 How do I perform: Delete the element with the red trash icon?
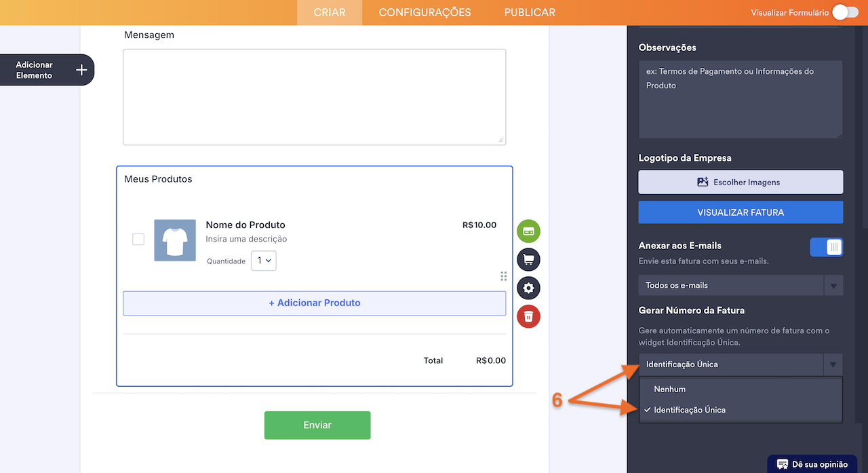tap(528, 316)
